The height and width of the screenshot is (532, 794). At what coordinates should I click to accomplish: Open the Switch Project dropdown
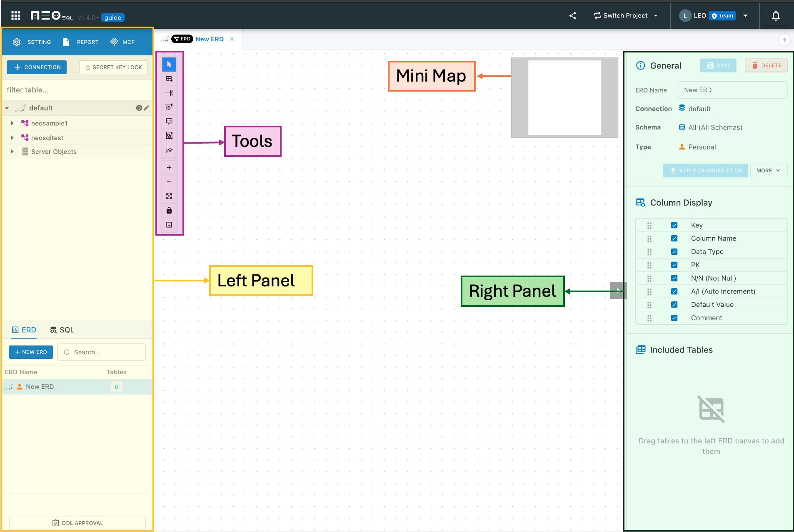click(626, 16)
